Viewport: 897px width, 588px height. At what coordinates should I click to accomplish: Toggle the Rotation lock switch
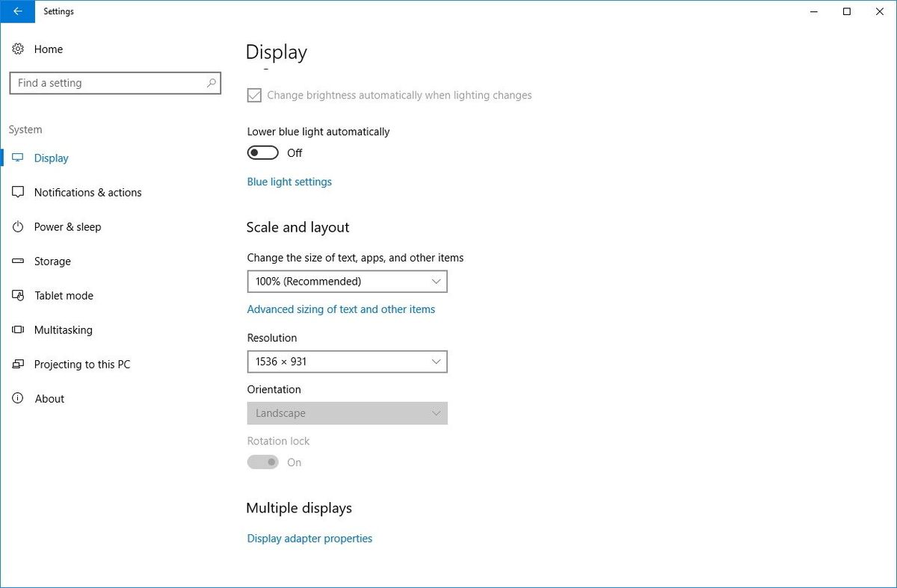coord(262,462)
